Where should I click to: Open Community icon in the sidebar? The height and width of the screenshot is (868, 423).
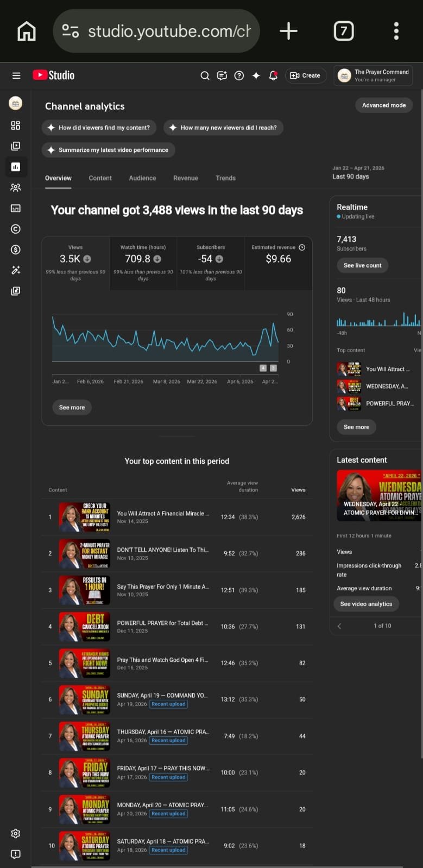16,188
